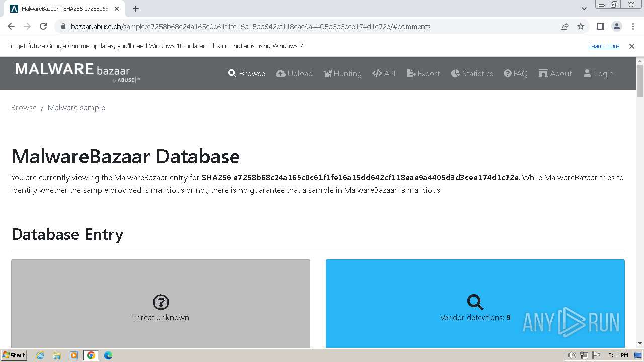The image size is (644, 362).
Task: Toggle the browser side panel
Action: 600,26
